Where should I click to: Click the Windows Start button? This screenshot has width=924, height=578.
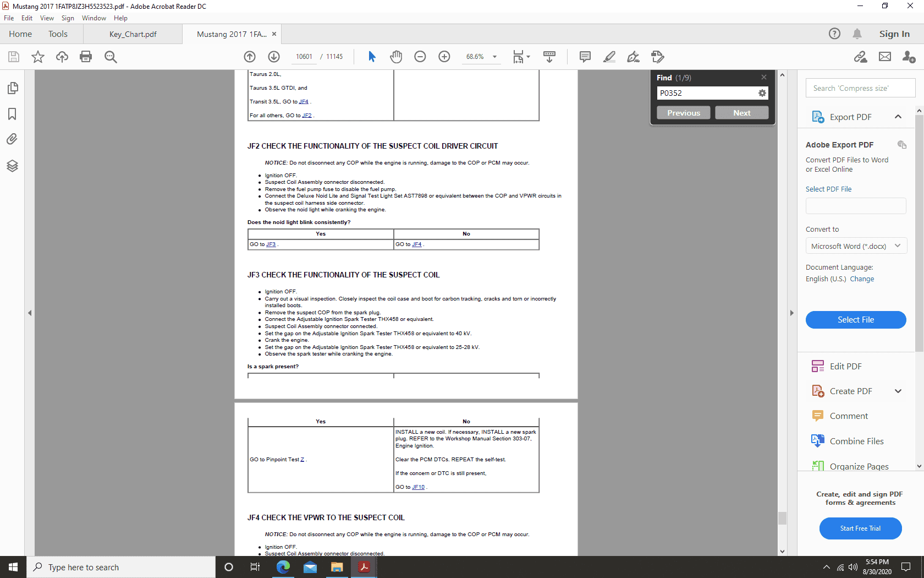pos(13,567)
